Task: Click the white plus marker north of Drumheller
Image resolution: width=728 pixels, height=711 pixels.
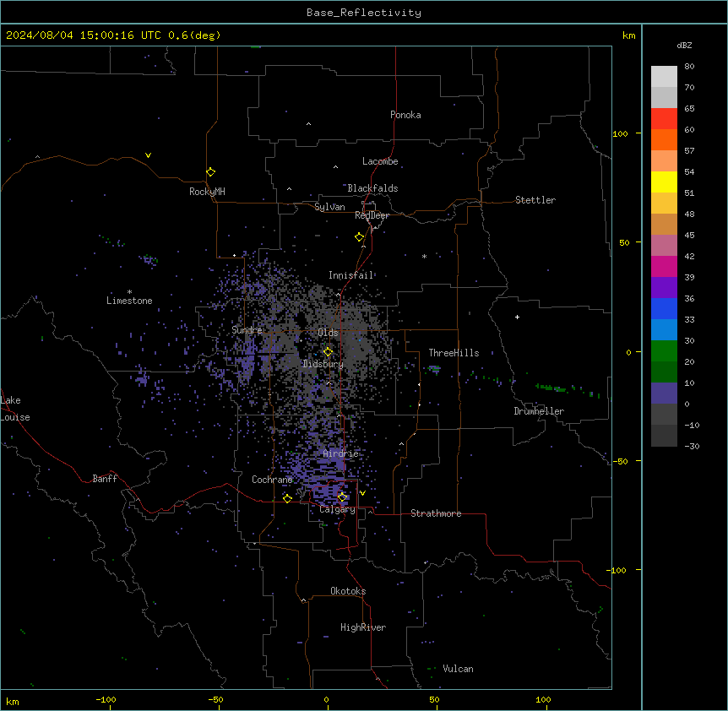Action: tap(517, 317)
